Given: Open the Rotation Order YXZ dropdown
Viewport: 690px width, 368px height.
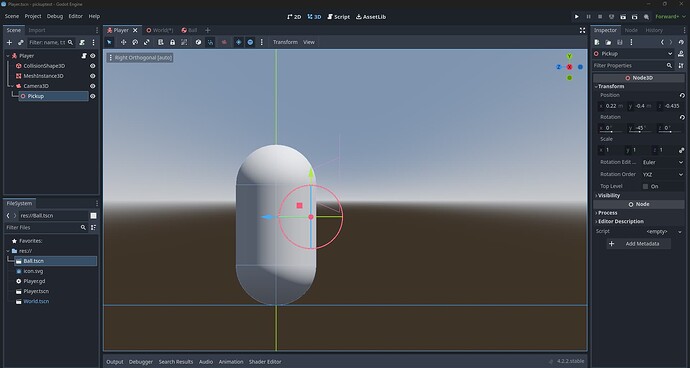Looking at the screenshot, I should (663, 174).
